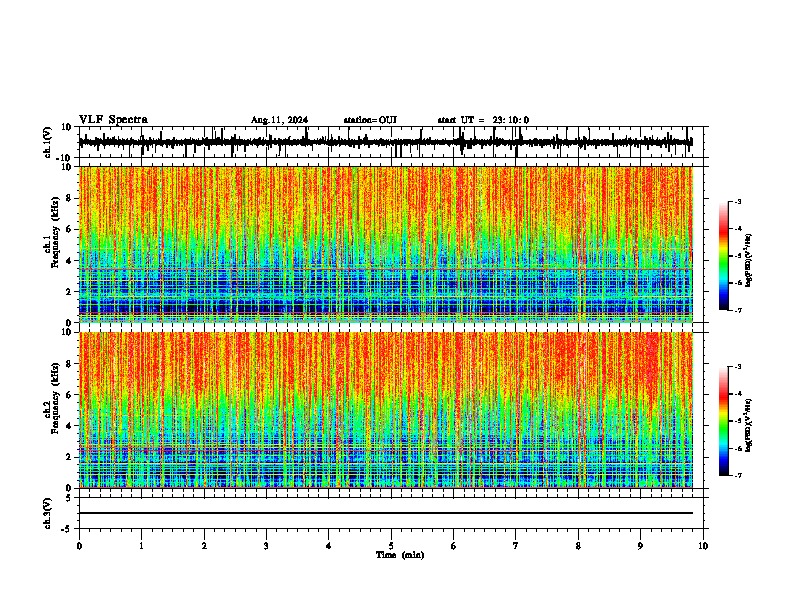
Task: Click the time axis tick label "7"
Action: [x=516, y=546]
